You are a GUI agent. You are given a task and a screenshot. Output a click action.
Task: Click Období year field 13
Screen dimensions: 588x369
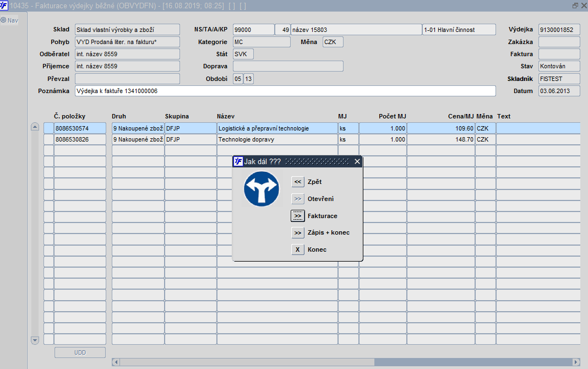pos(248,79)
